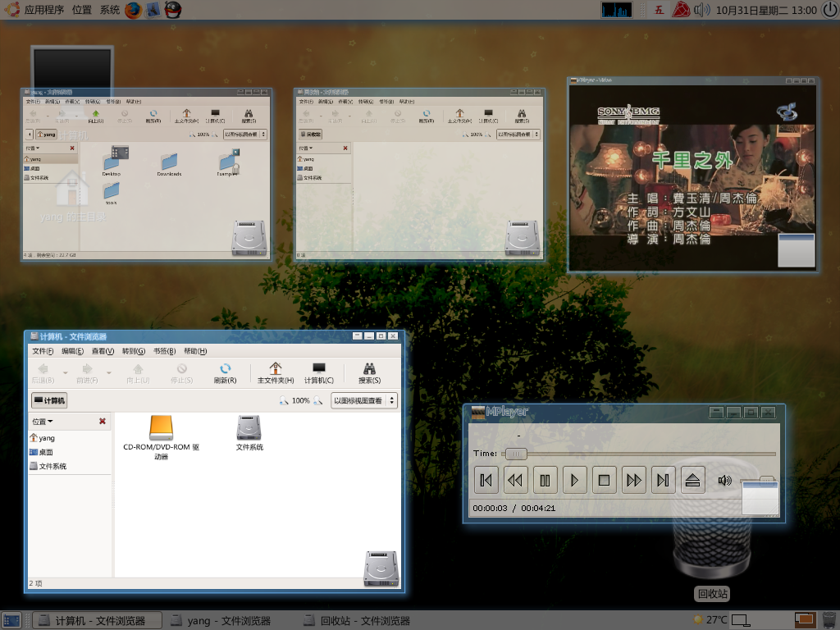Open 查看(V) menu in 计算机 window
The image size is (840, 630).
click(103, 351)
